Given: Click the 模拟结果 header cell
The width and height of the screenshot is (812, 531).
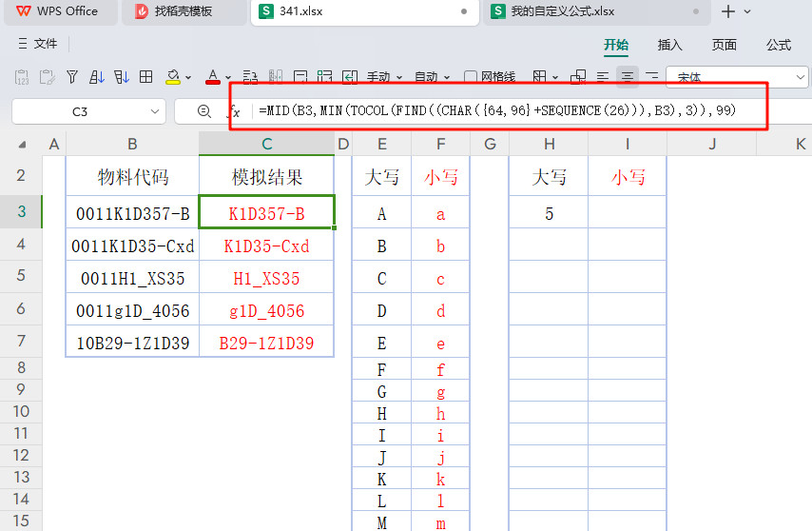Looking at the screenshot, I should pyautogui.click(x=266, y=177).
